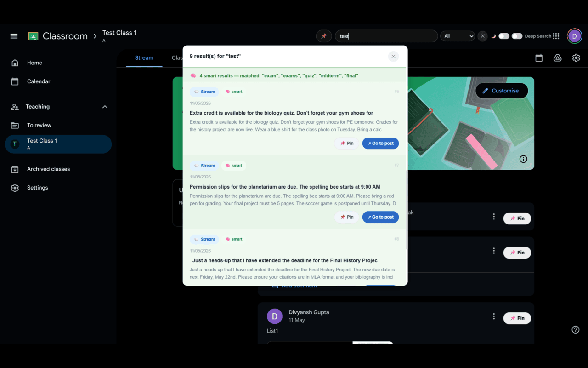Close the search results panel
This screenshot has width=588, height=368.
point(393,56)
